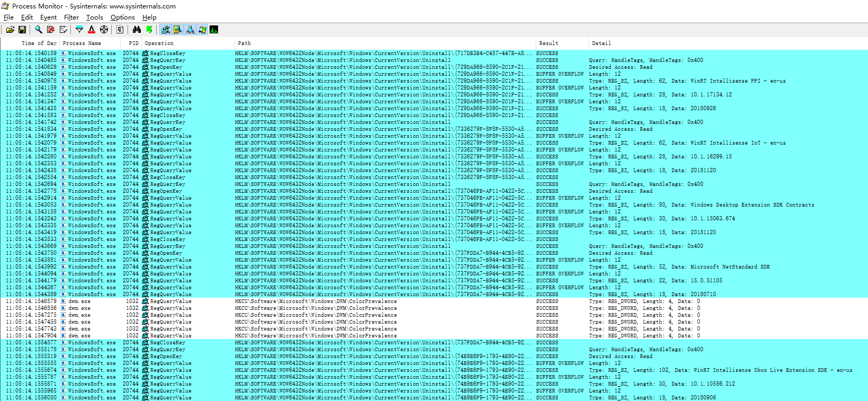
Task: Open the Filter funnel icon
Action: click(x=79, y=30)
